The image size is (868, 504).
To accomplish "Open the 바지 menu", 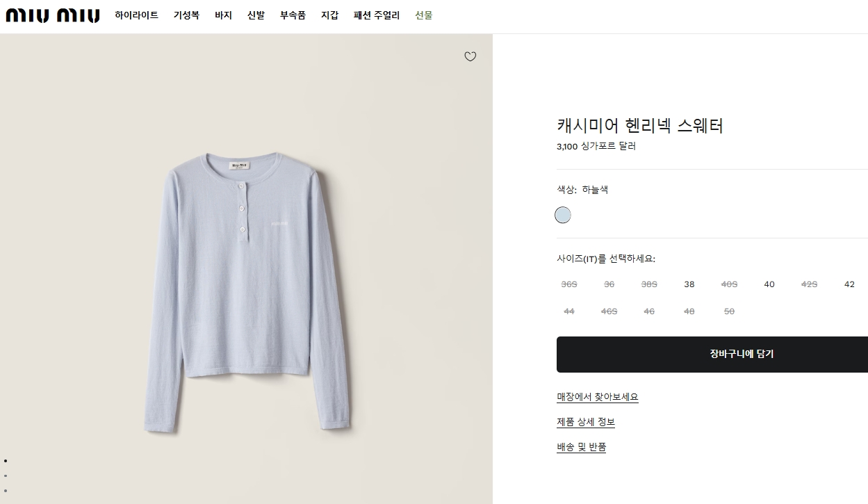I will 223,15.
